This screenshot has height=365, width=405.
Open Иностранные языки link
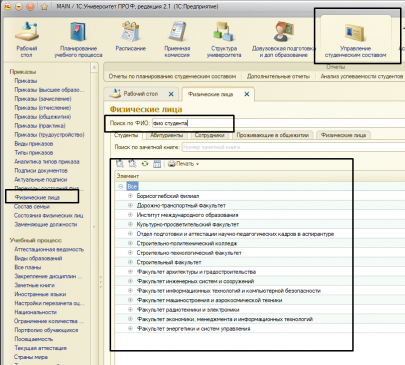coord(40,294)
